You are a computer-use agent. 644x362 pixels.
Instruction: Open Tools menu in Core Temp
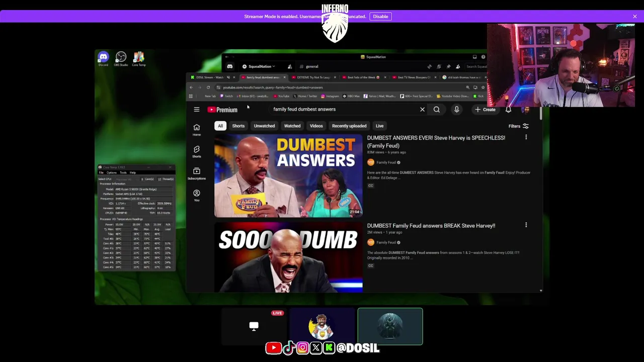pyautogui.click(x=123, y=172)
